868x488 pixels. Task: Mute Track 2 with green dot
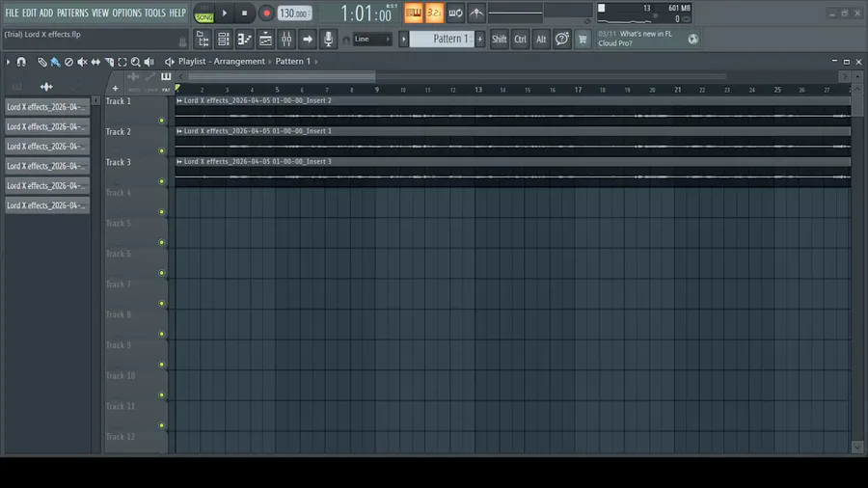162,151
